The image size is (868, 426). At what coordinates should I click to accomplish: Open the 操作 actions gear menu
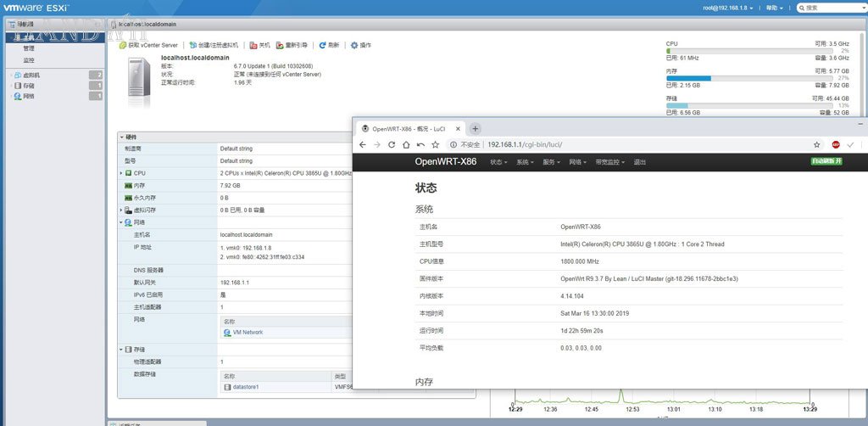[x=361, y=46]
